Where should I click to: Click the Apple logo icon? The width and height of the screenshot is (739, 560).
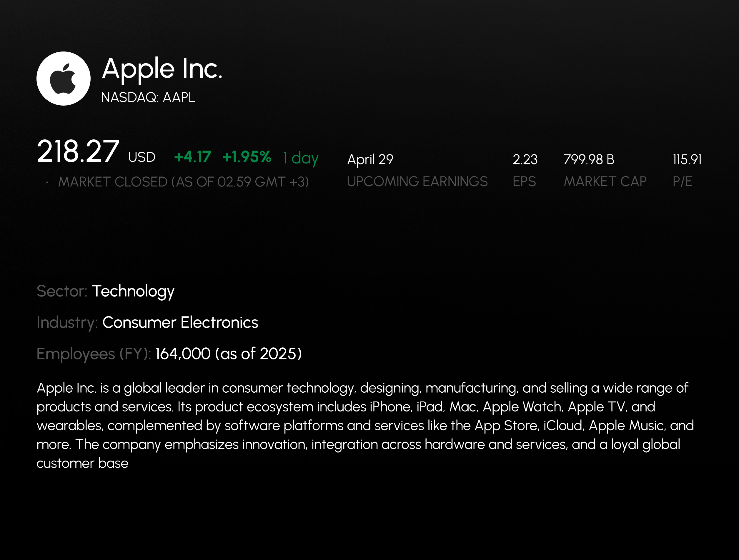click(64, 79)
